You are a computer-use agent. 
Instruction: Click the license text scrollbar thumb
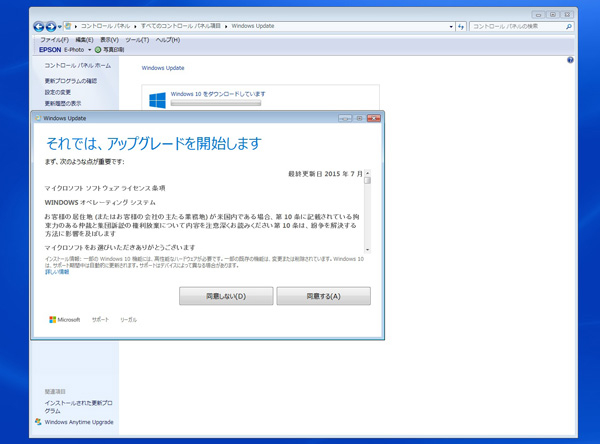click(367, 180)
